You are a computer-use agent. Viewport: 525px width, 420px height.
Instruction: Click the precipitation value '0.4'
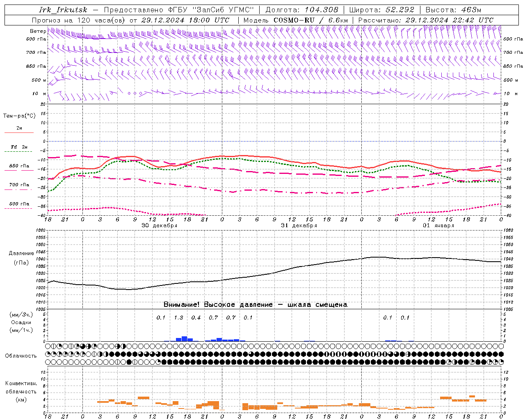(x=196, y=317)
